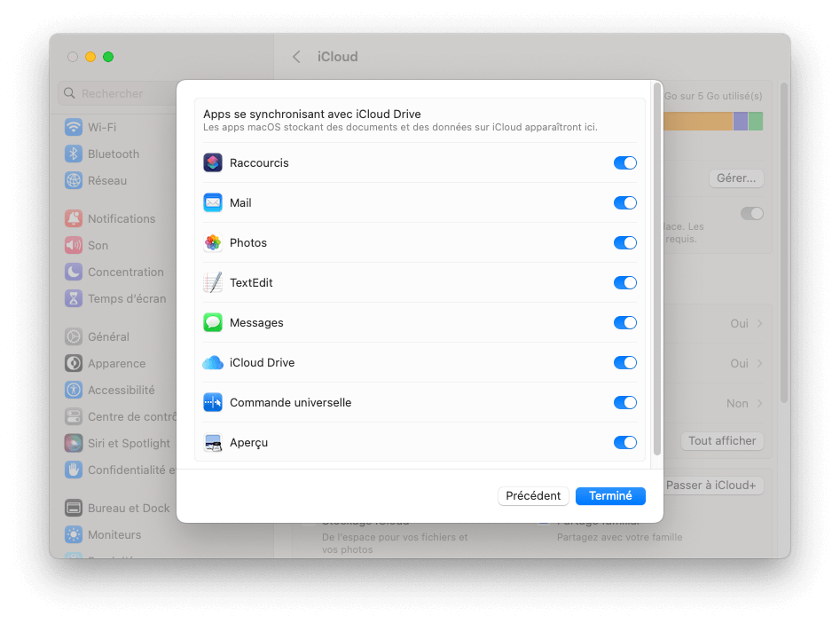This screenshot has height=624, width=840.
Task: Click the Mail app icon
Action: click(x=213, y=202)
